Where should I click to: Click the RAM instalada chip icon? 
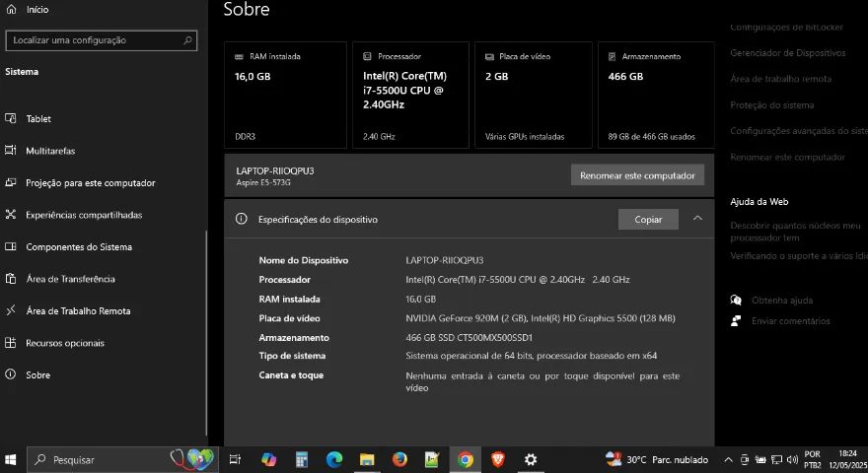[x=239, y=56]
